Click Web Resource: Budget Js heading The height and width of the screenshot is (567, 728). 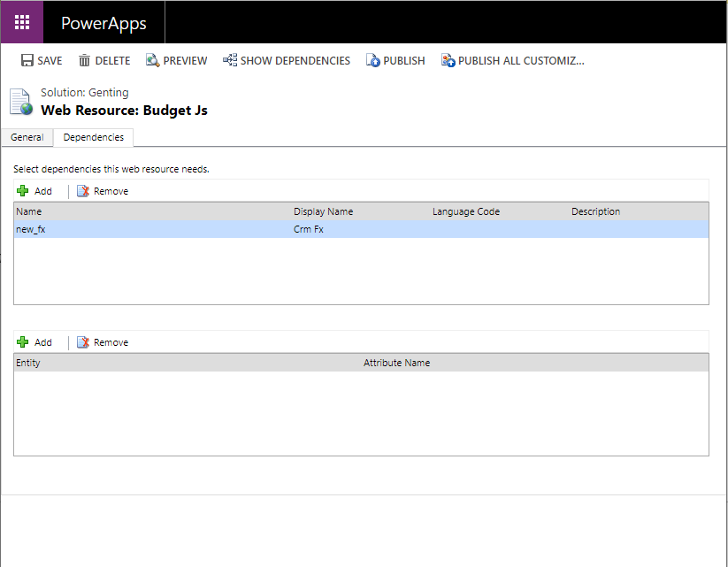124,111
